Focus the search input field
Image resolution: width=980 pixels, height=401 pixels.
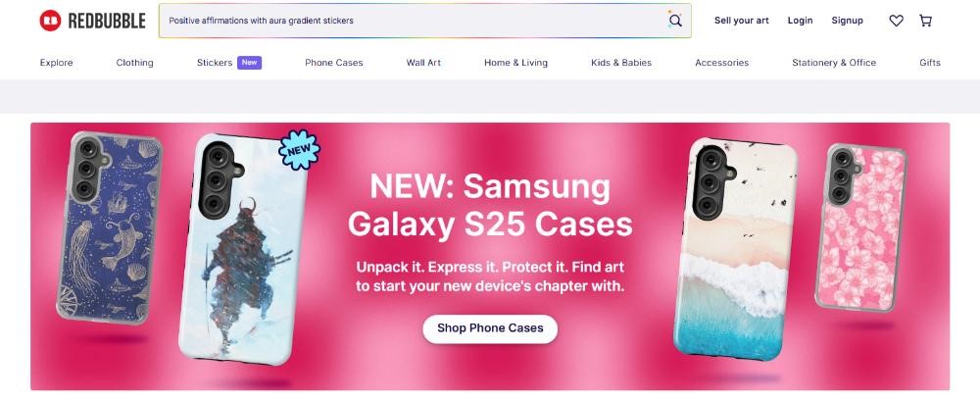coord(413,21)
